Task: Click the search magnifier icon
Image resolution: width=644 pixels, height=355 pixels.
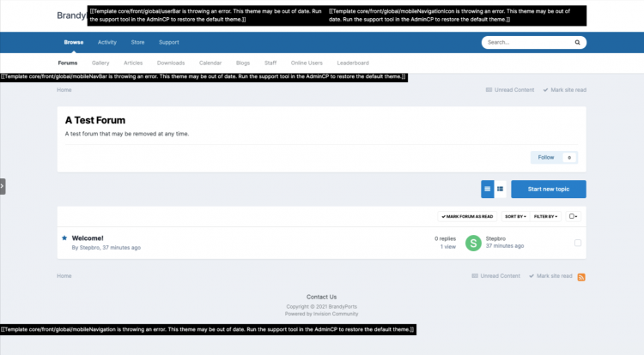Action: (x=577, y=42)
